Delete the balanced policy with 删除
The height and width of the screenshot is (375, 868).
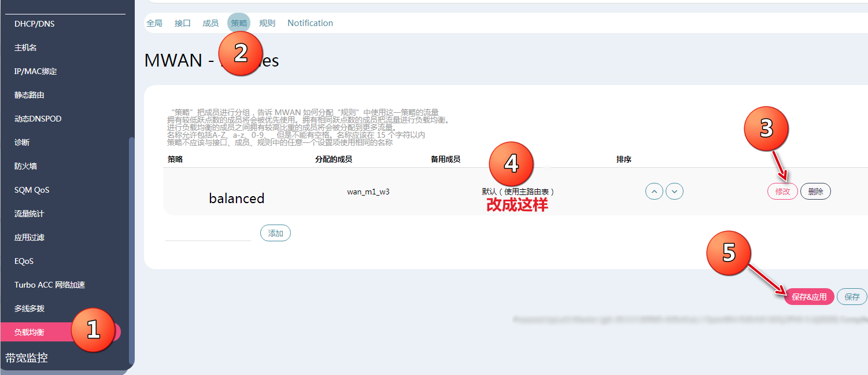pos(815,192)
